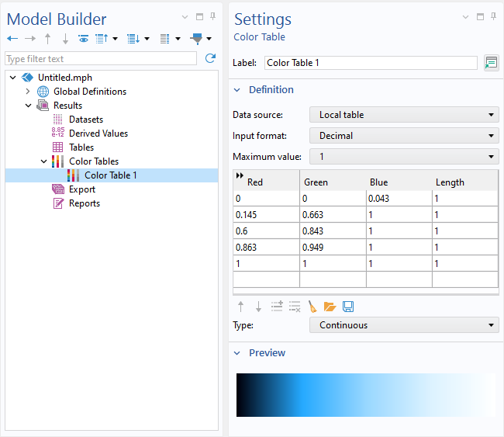Open the label tag icon beside Label
The image size is (504, 437).
coord(491,63)
